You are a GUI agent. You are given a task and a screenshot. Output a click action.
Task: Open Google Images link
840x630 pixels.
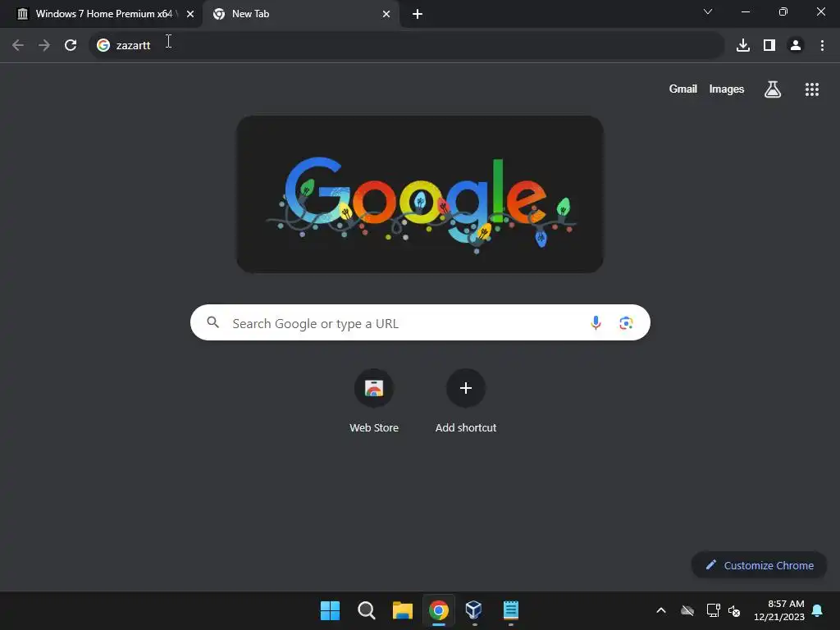click(x=726, y=89)
